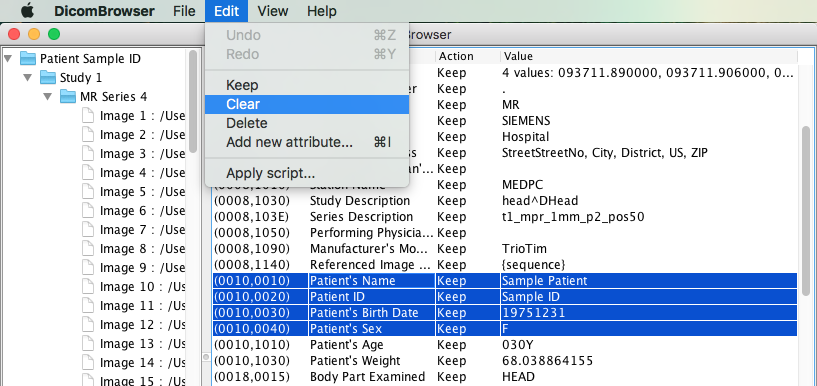The height and width of the screenshot is (386, 817).
Task: Select the Image 1 file icon
Action: (x=88, y=116)
